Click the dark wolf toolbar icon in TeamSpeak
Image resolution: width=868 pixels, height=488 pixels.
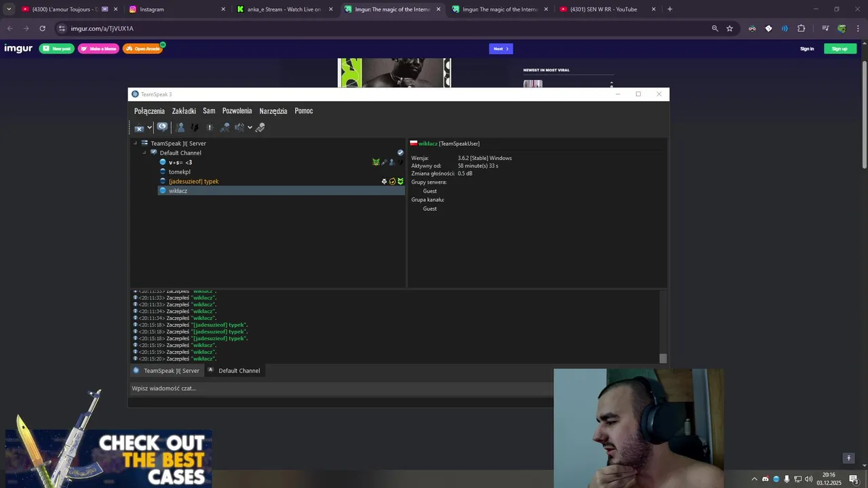[195, 127]
